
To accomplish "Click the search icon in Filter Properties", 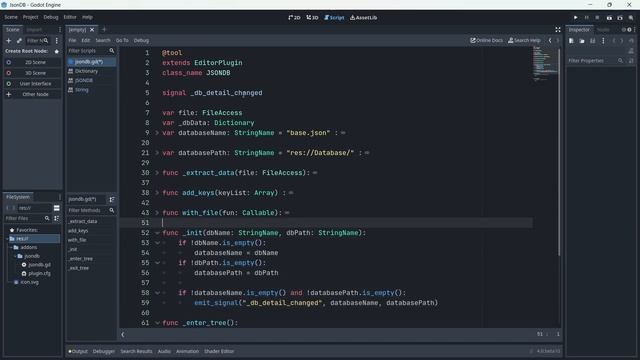I will 620,60.
